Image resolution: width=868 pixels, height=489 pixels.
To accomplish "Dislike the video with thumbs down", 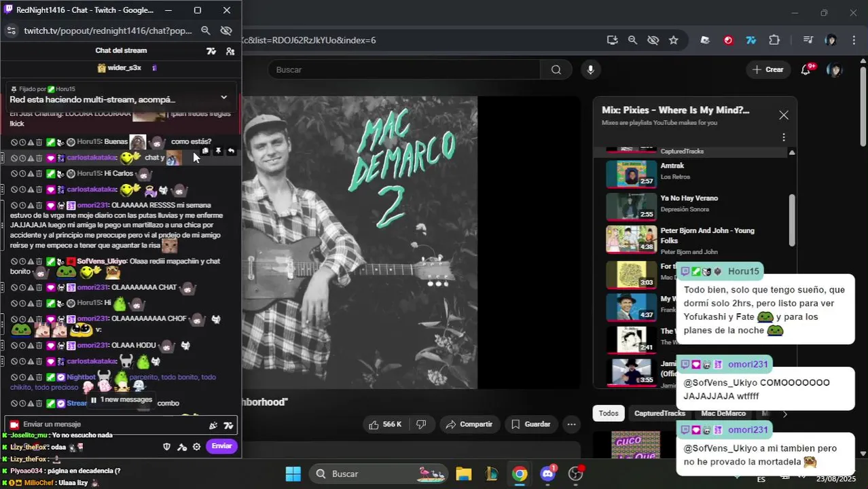I will point(421,424).
